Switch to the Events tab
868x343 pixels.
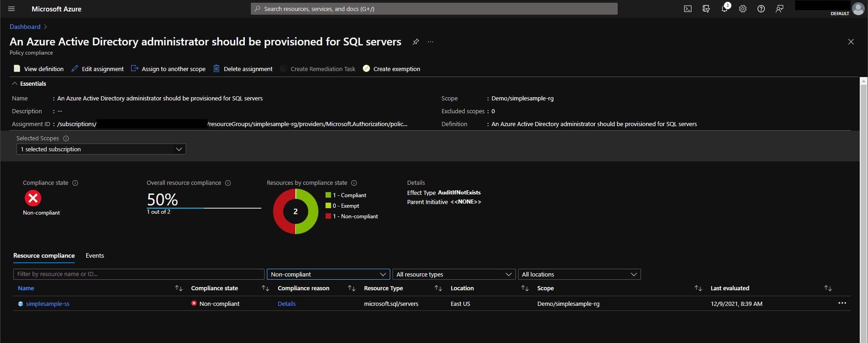(95, 256)
